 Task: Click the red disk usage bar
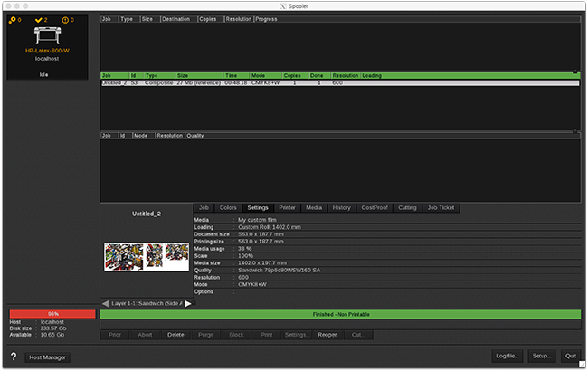52,313
